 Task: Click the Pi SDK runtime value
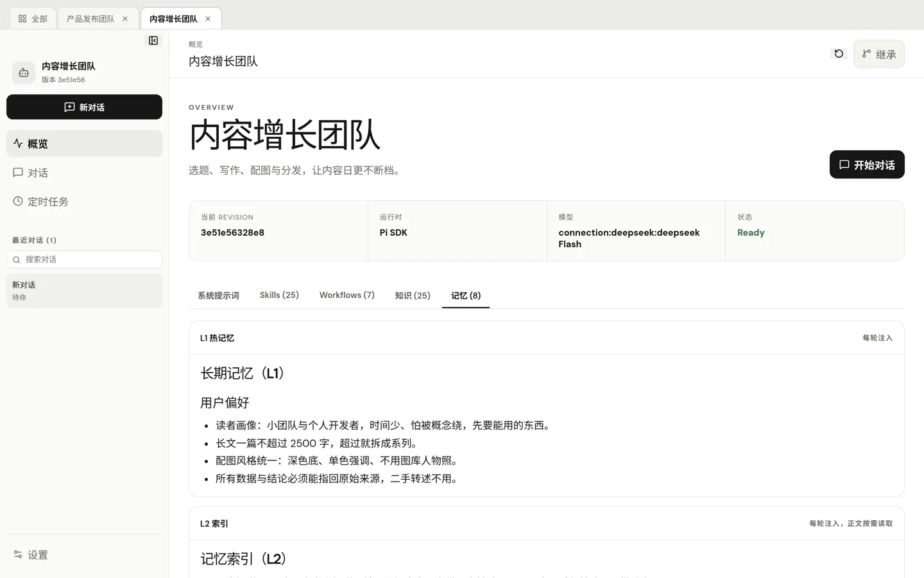(393, 232)
